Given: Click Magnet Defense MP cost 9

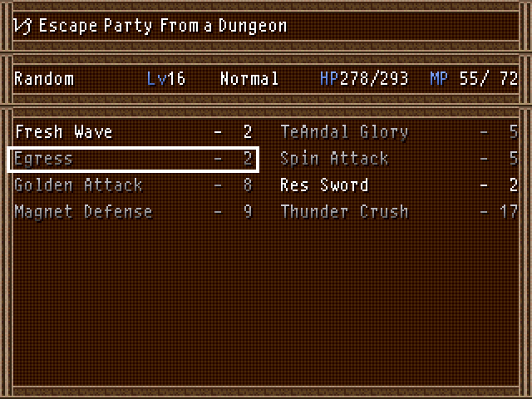Looking at the screenshot, I should [x=248, y=212].
